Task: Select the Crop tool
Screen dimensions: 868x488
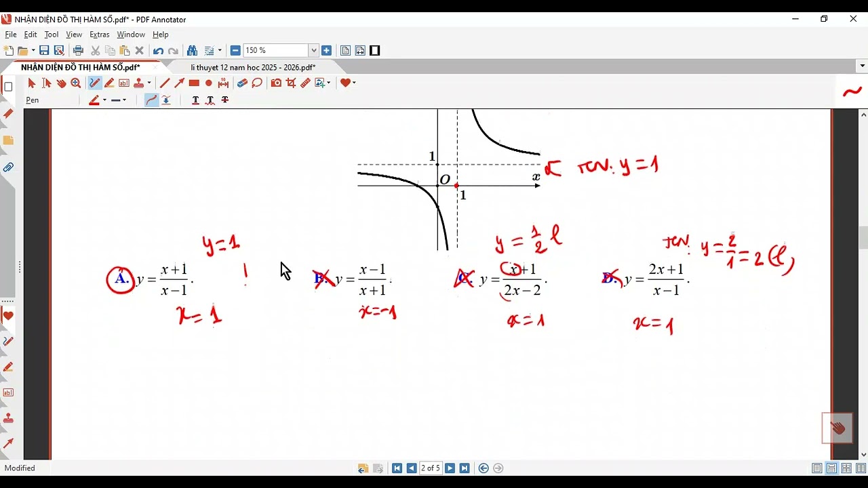Action: (x=291, y=83)
